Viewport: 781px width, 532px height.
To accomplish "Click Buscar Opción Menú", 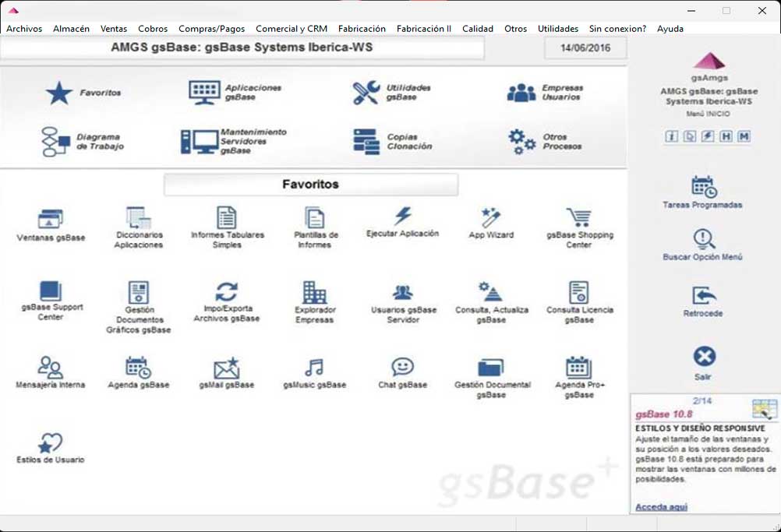I will click(703, 245).
